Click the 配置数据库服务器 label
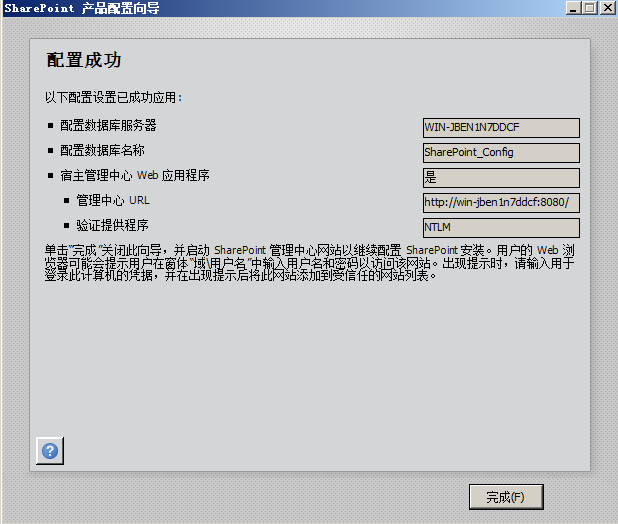This screenshot has width=618, height=524. point(108,125)
